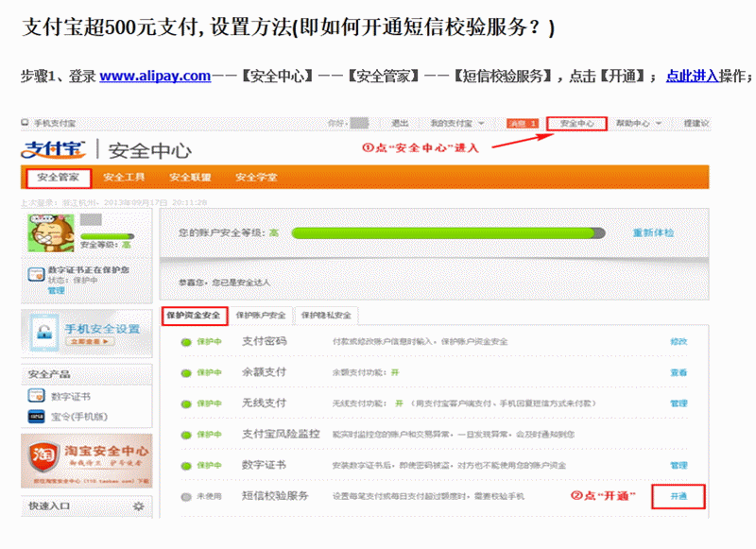The width and height of the screenshot is (756, 549).
Task: Open 宝令(手机版) in product list
Action: (79, 417)
